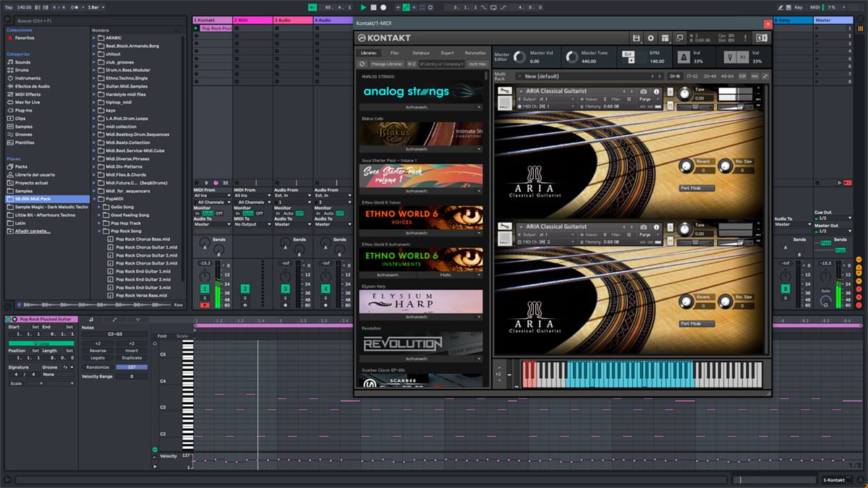The image size is (868, 488).
Task: Open Packs under Places
Action: (x=21, y=166)
